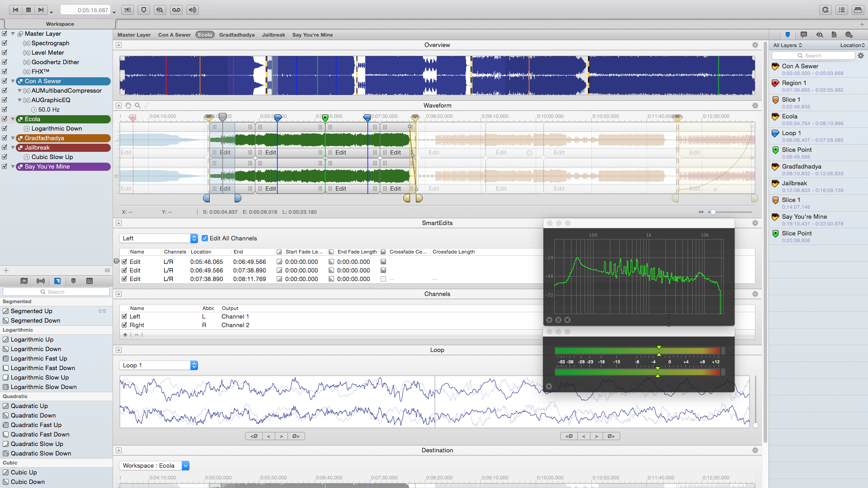Select Quadratic Fast Up fade preset
The height and width of the screenshot is (488, 868).
(36, 425)
